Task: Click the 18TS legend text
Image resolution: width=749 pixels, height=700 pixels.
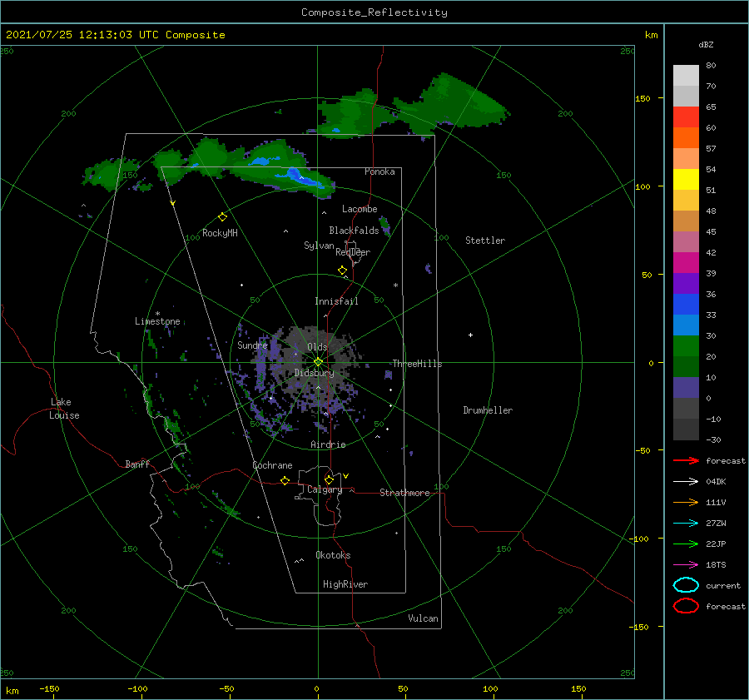Action: [x=716, y=565]
